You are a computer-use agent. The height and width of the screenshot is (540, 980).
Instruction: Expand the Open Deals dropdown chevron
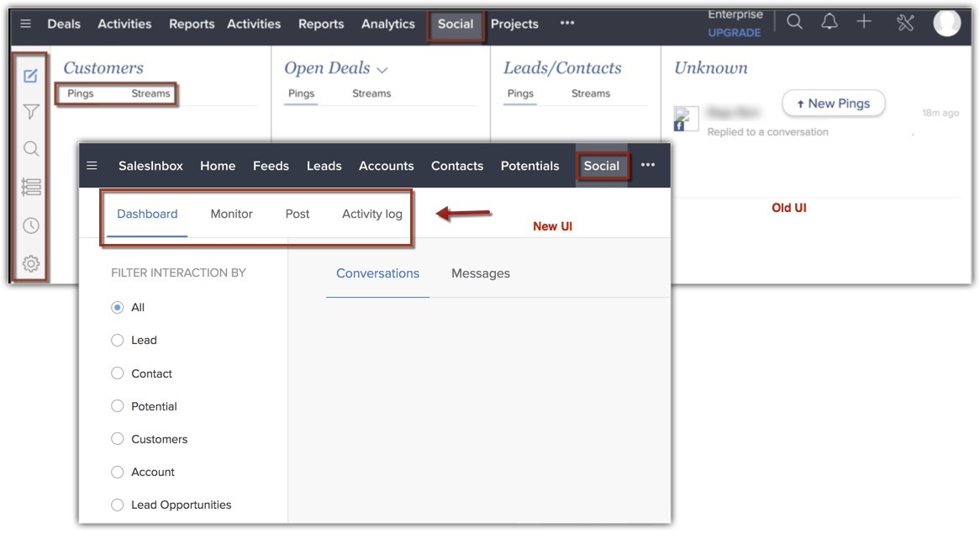click(x=382, y=70)
